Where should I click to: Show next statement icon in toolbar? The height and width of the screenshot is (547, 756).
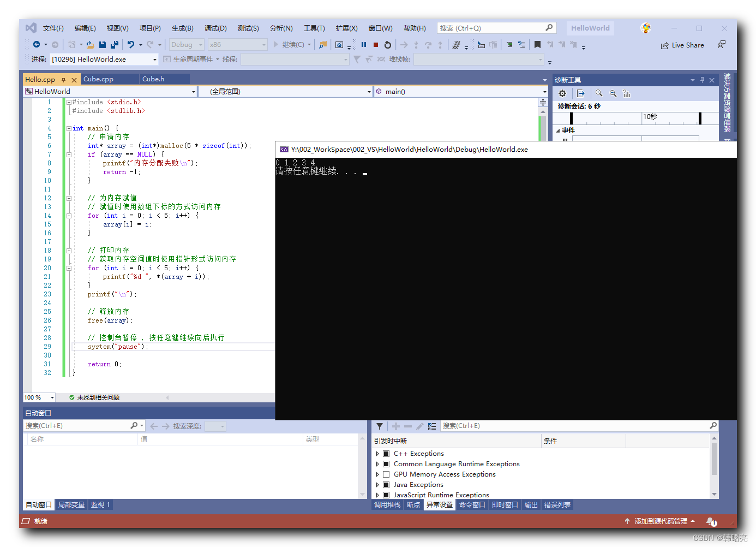click(404, 45)
